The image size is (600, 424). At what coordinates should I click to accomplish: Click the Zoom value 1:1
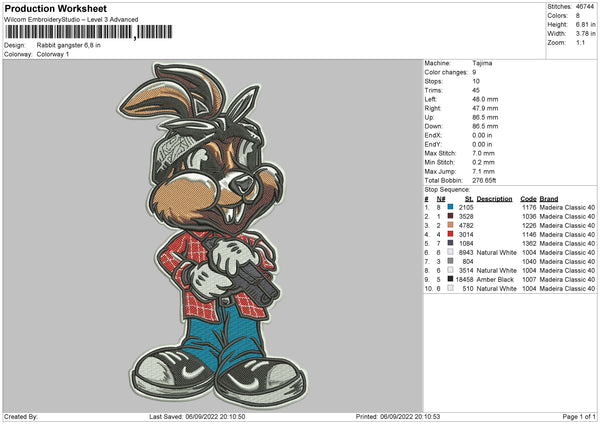pyautogui.click(x=580, y=42)
